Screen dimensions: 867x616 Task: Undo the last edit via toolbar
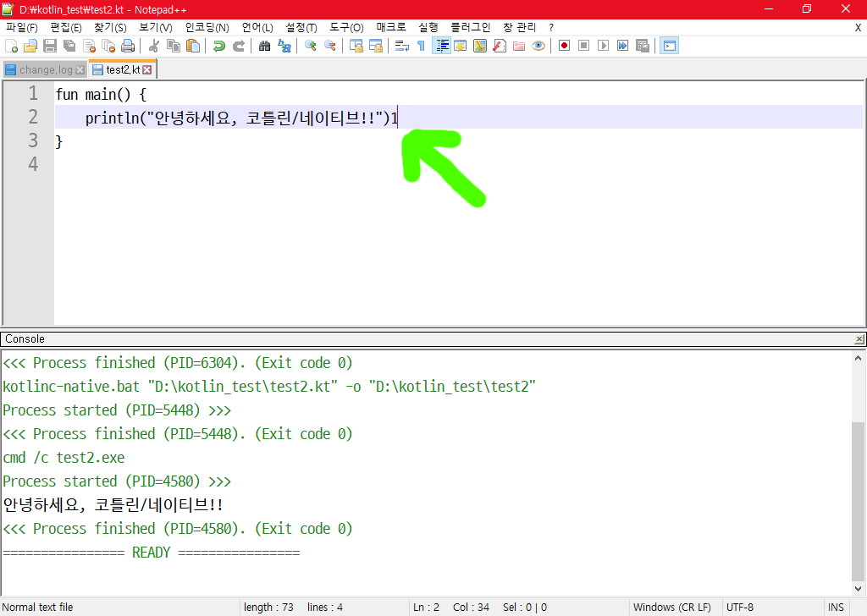point(219,46)
